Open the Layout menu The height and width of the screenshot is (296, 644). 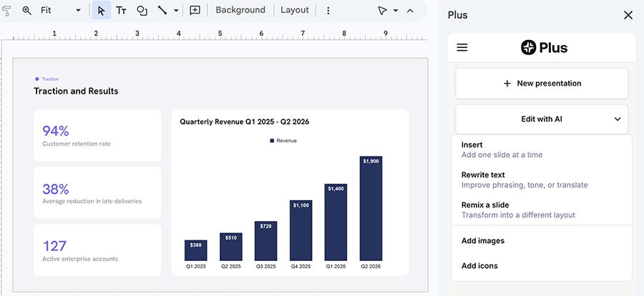[295, 10]
